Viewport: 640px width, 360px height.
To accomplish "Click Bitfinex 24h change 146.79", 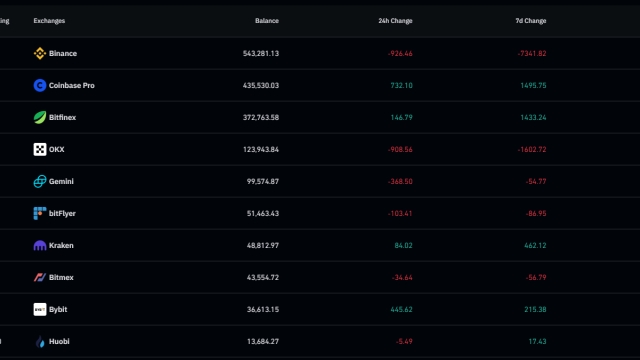I will tap(401, 118).
